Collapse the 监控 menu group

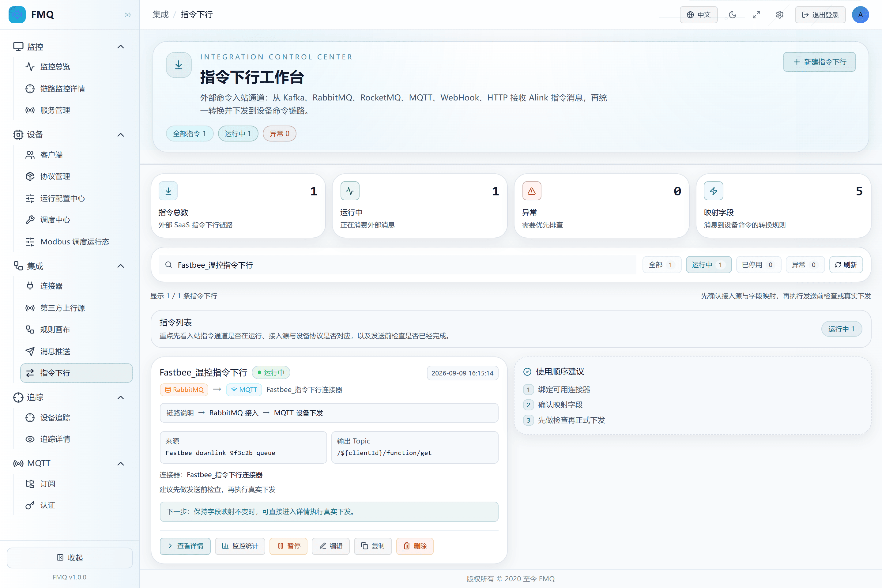(x=120, y=47)
